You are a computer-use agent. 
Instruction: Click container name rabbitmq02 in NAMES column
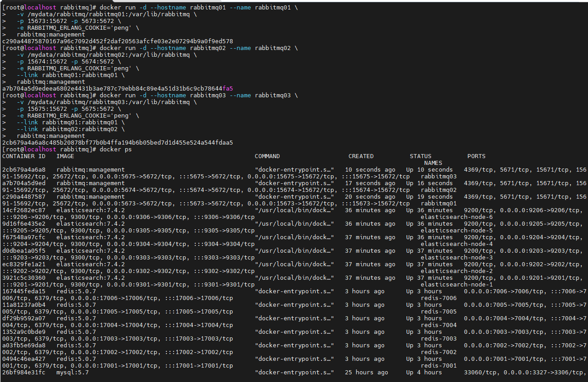coord(439,190)
